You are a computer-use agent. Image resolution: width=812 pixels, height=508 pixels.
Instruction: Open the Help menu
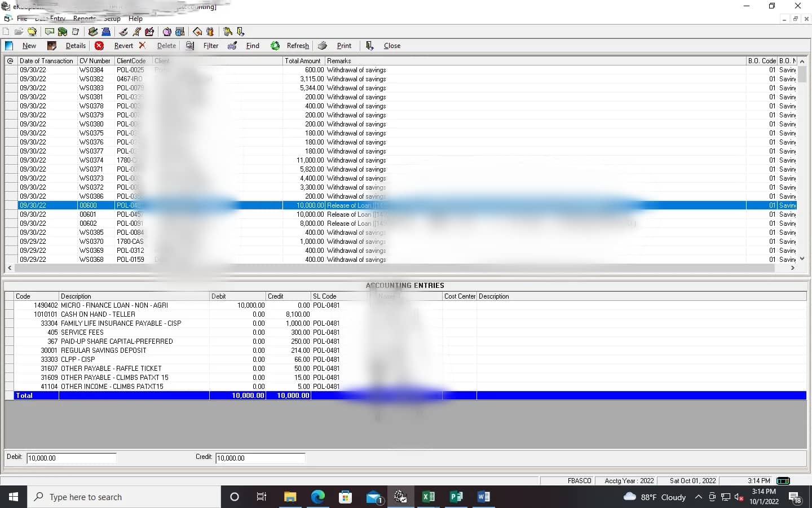pyautogui.click(x=135, y=19)
